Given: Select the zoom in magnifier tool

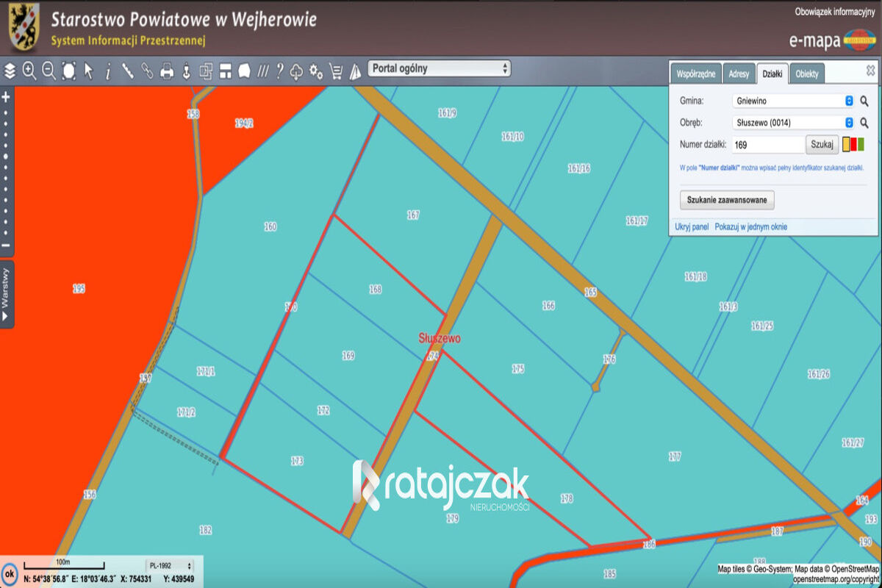Looking at the screenshot, I should pos(29,71).
